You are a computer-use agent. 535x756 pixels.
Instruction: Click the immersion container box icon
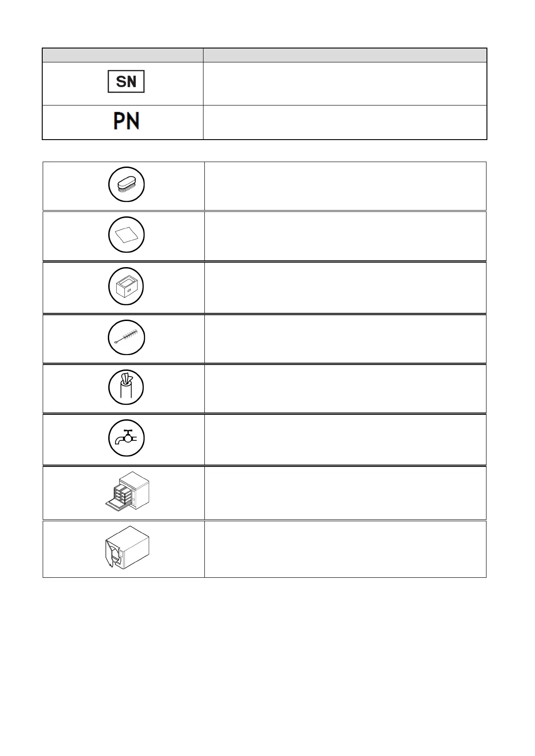coord(126,286)
